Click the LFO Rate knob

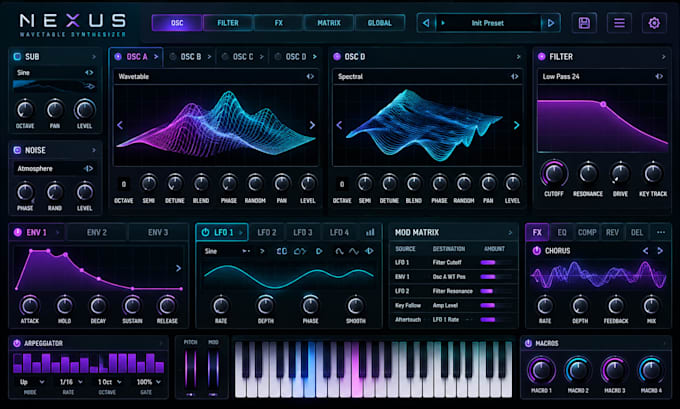221,306
